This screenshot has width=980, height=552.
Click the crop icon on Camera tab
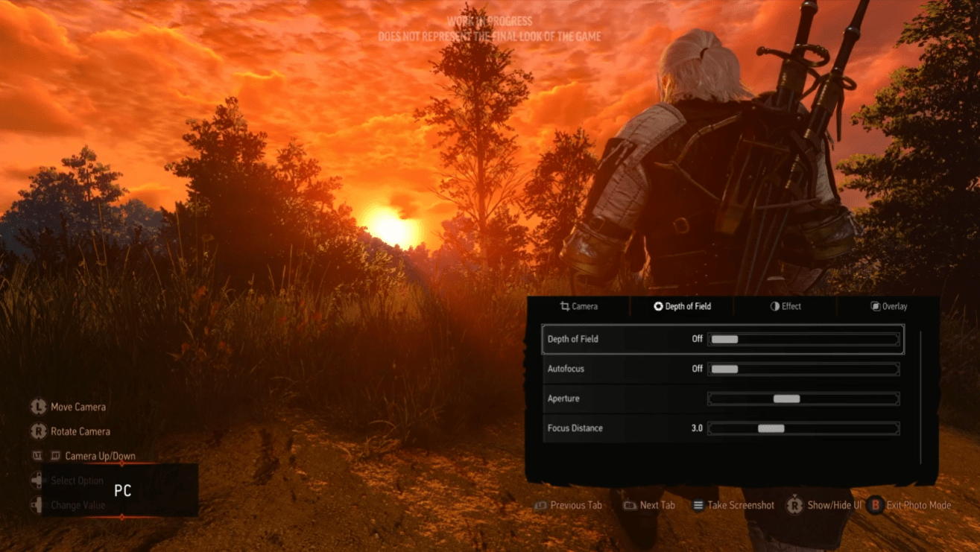pos(565,306)
